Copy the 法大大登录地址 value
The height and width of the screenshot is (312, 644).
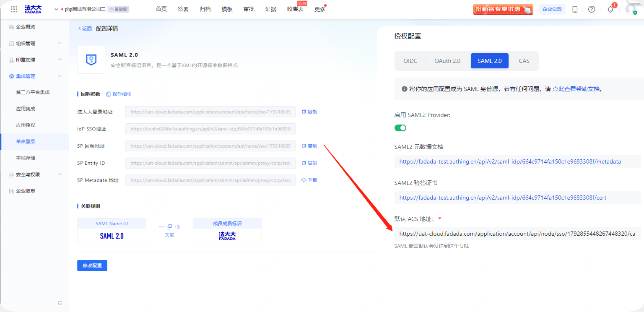(309, 112)
